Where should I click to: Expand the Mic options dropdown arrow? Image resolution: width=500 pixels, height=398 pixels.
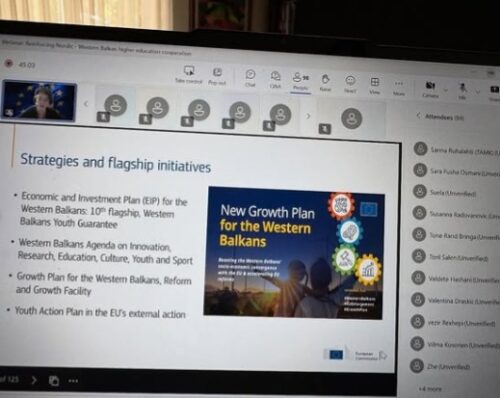477,92
